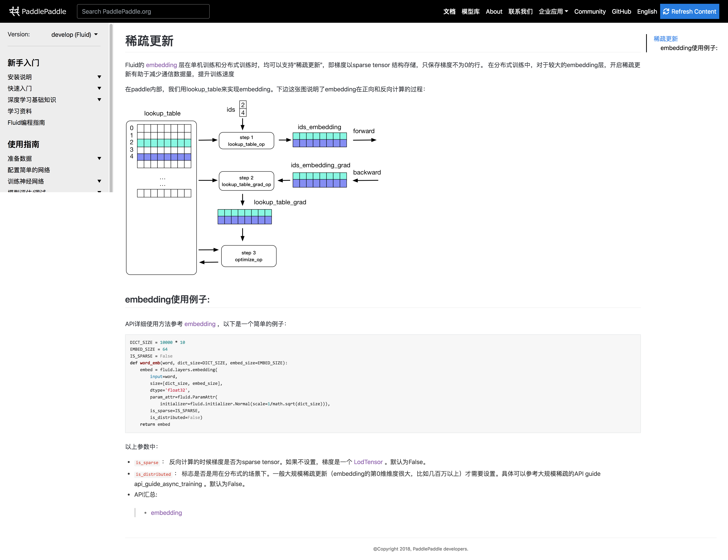Jump to embedding使用例子 in page outline

click(x=689, y=48)
